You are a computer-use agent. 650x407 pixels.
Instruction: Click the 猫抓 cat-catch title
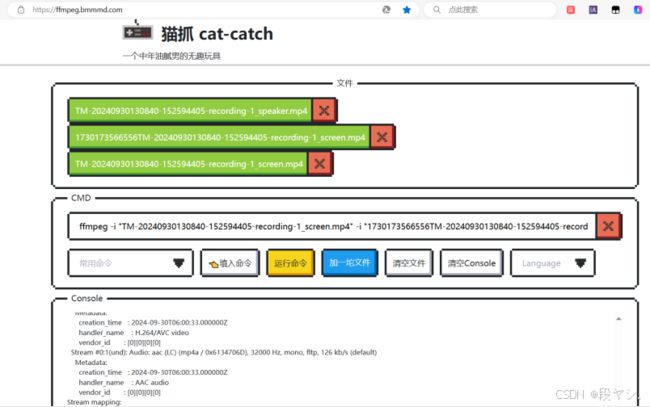pyautogui.click(x=217, y=34)
